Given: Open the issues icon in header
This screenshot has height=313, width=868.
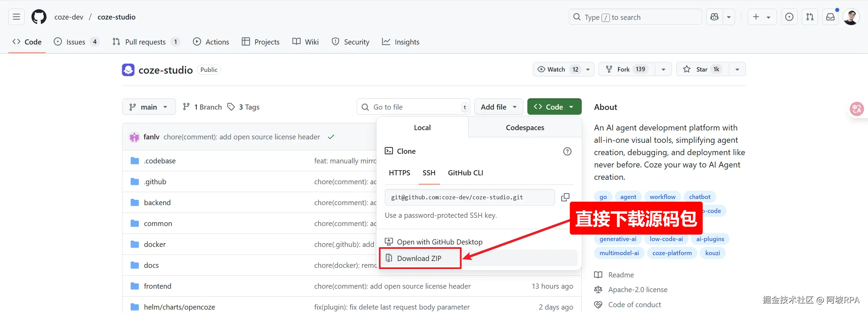Looking at the screenshot, I should pos(789,17).
